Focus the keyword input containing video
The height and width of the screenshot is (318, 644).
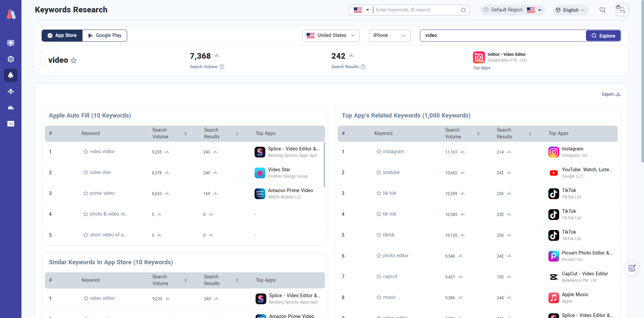503,36
